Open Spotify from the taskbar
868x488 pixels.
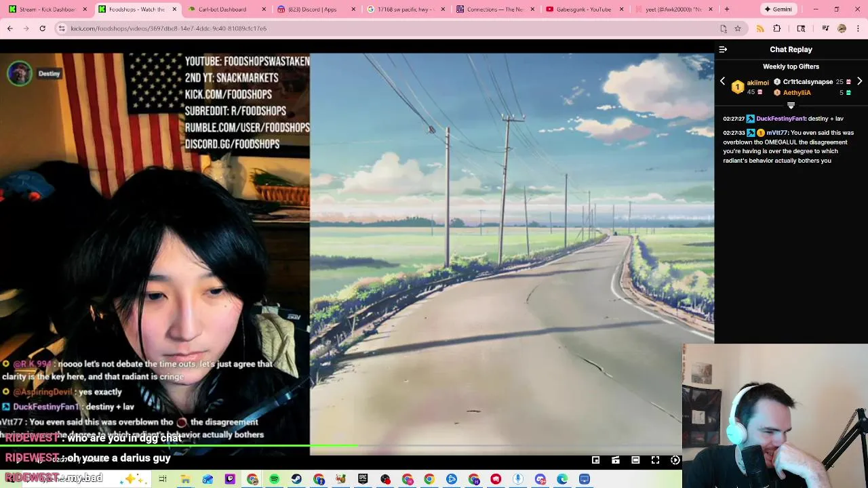click(274, 479)
